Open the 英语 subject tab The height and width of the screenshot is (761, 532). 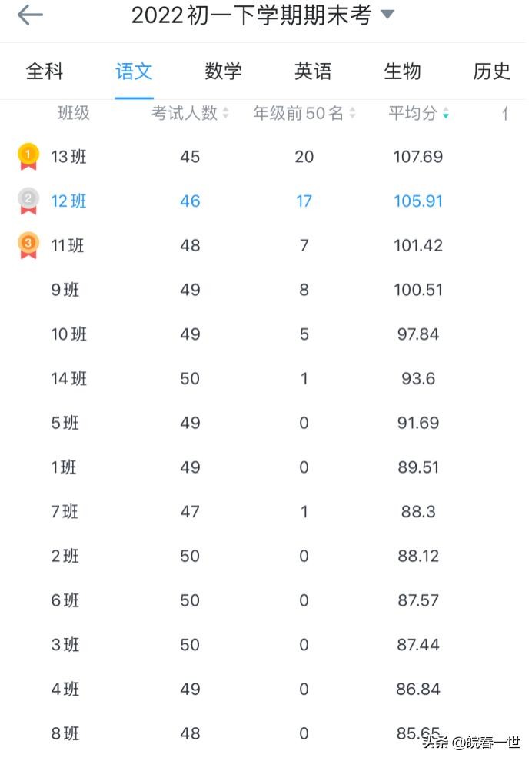tap(313, 71)
